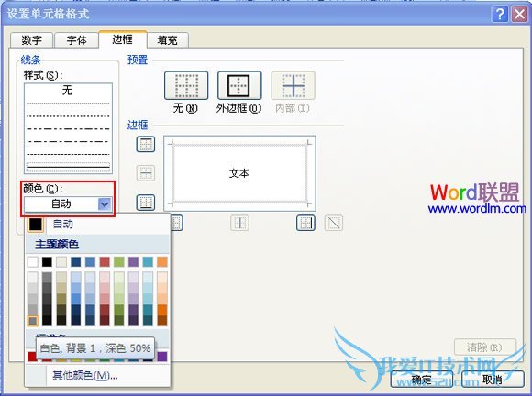Viewport: 532px width, 396px height.
Task: Open the 填充 tab
Action: coord(168,40)
